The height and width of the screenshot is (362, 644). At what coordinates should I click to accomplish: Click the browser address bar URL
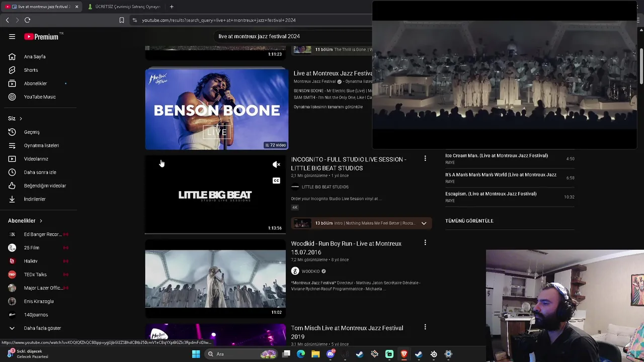(x=219, y=20)
